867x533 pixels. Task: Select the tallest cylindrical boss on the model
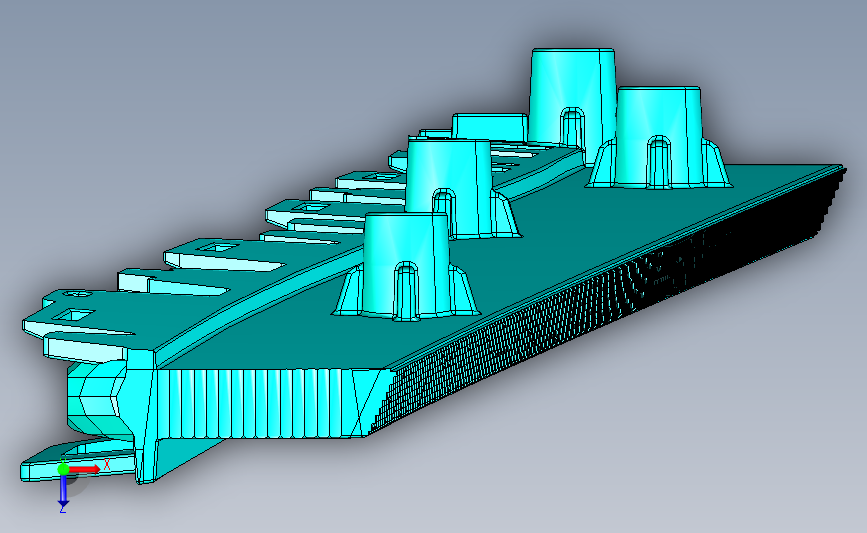(572, 100)
